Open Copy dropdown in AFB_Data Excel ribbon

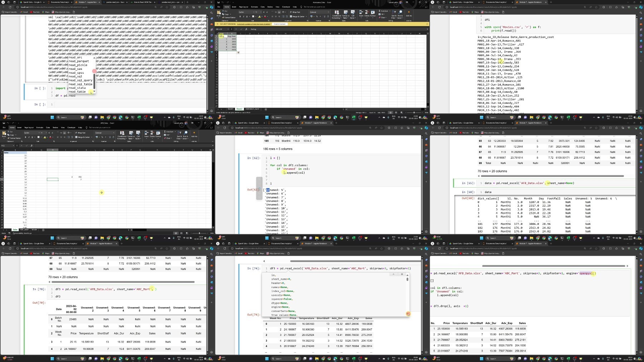click(16, 135)
